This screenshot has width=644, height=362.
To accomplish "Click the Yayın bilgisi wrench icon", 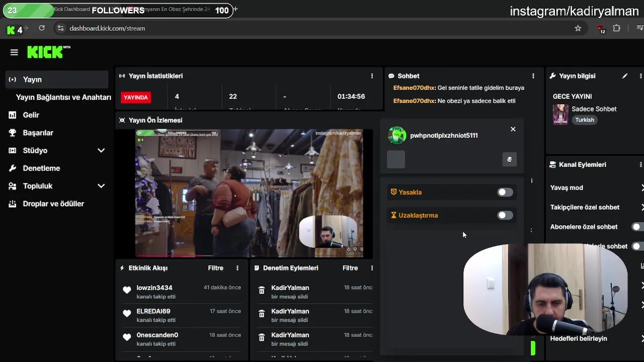I will pos(553,76).
